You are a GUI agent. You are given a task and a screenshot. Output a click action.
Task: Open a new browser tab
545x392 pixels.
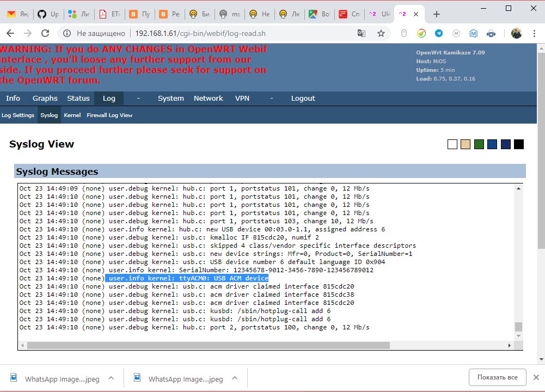[436, 14]
